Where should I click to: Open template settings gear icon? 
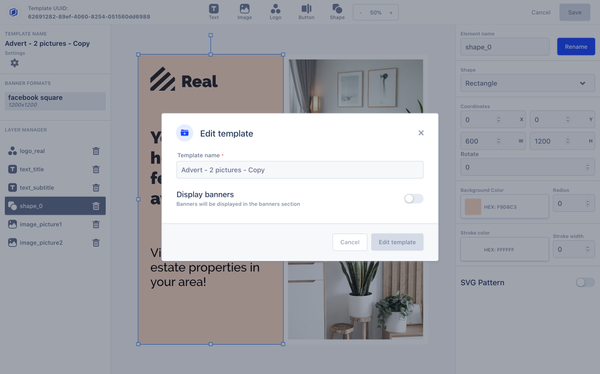pyautogui.click(x=15, y=63)
